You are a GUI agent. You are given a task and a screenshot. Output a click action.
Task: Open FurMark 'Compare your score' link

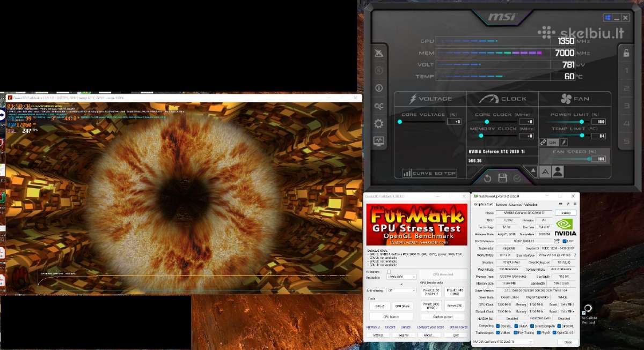(430, 327)
